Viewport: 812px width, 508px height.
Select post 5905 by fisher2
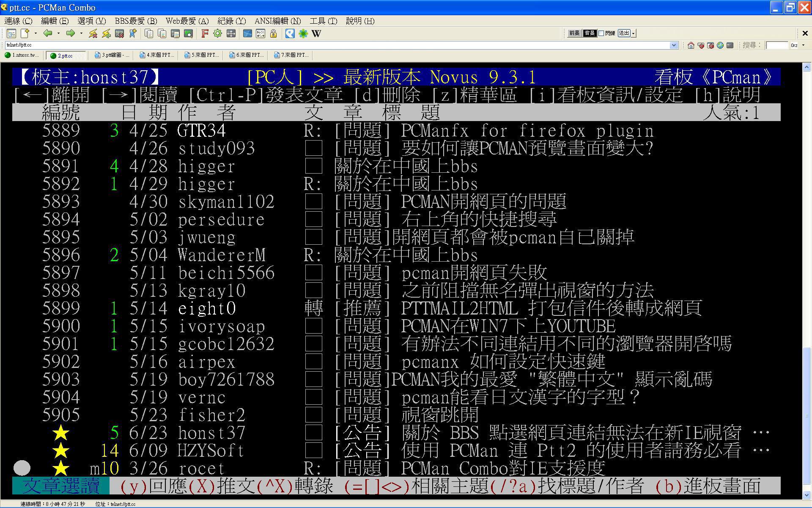point(396,415)
